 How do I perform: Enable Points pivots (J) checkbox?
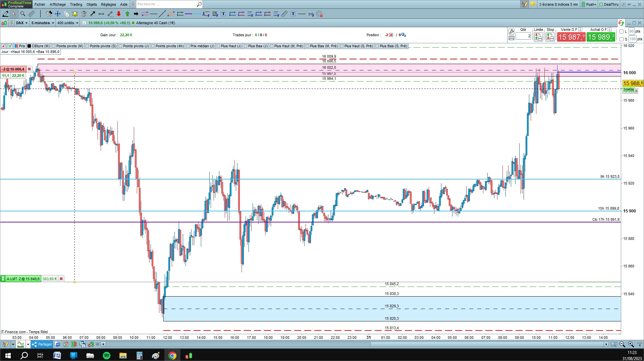click(x=120, y=46)
